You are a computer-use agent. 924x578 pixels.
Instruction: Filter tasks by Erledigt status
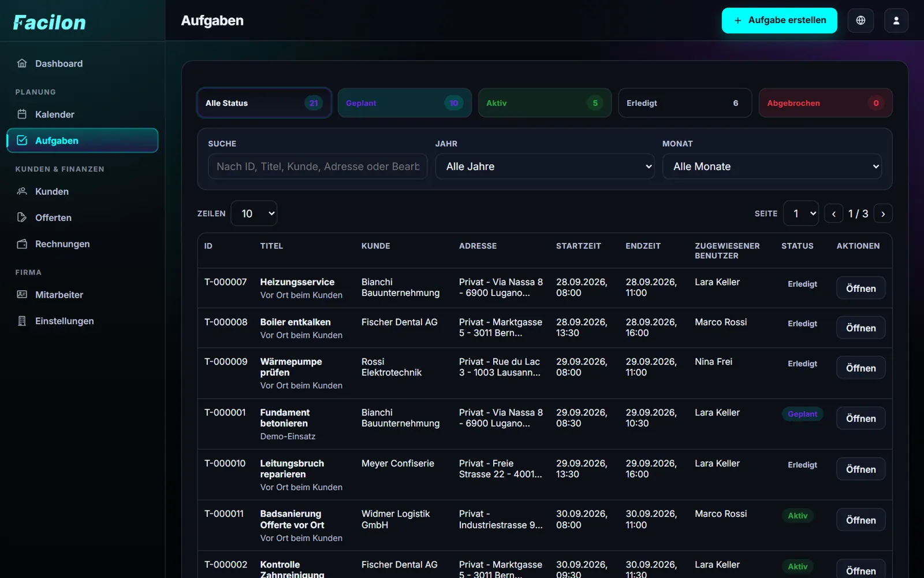click(x=685, y=103)
